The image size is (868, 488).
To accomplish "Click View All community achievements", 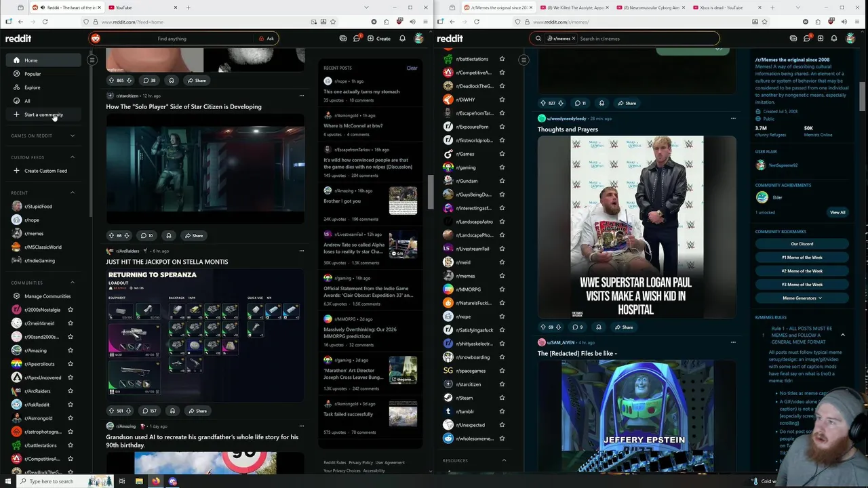I will tap(837, 212).
